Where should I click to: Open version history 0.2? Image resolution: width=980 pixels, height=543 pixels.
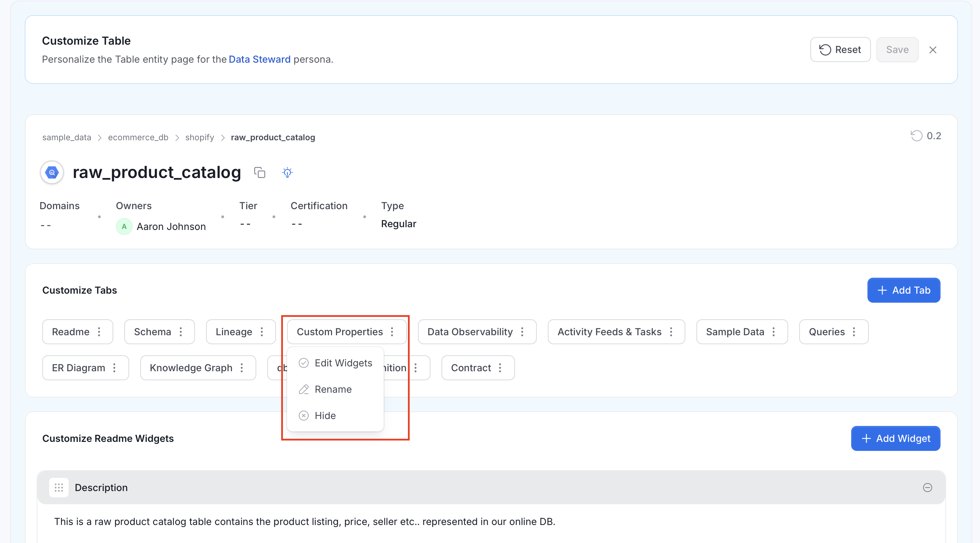click(926, 136)
